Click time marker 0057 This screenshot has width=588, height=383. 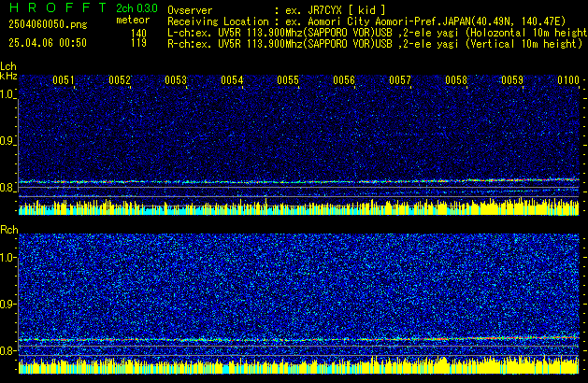[400, 80]
